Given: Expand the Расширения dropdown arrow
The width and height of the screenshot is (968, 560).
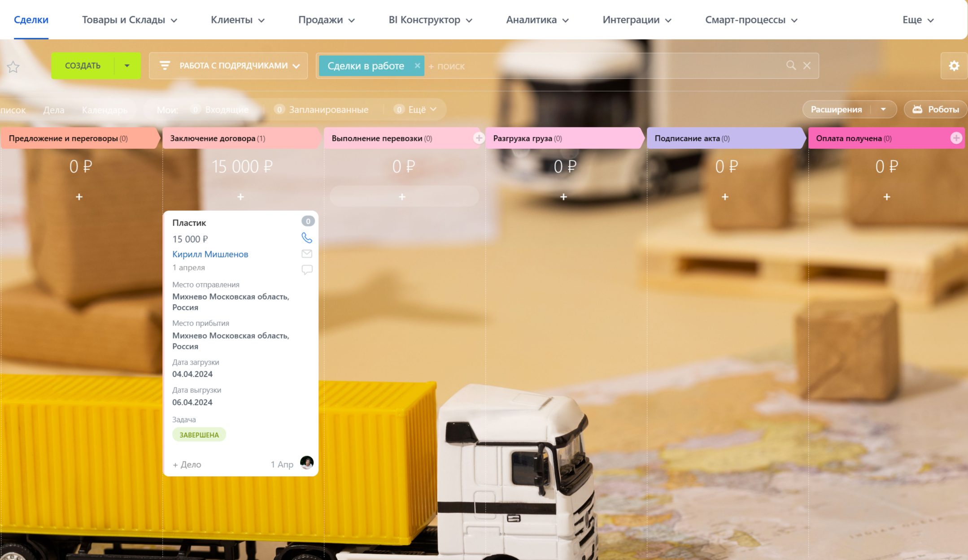Looking at the screenshot, I should click(883, 109).
